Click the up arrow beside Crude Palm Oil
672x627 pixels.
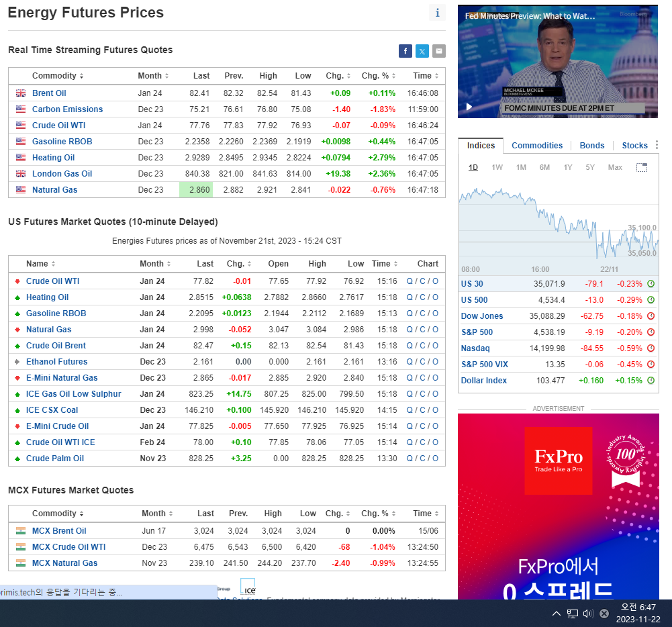pyautogui.click(x=17, y=459)
